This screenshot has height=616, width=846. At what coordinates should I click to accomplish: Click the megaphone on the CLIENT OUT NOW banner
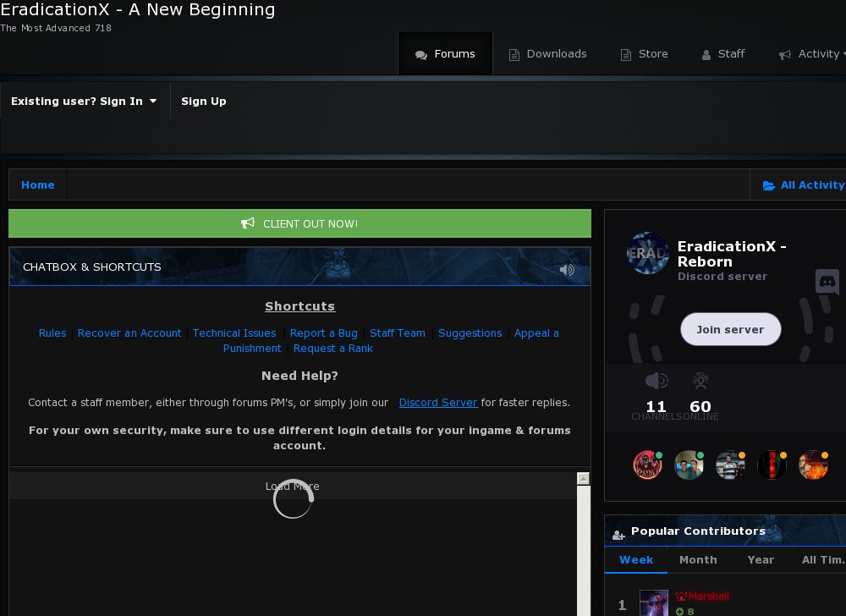(x=248, y=223)
